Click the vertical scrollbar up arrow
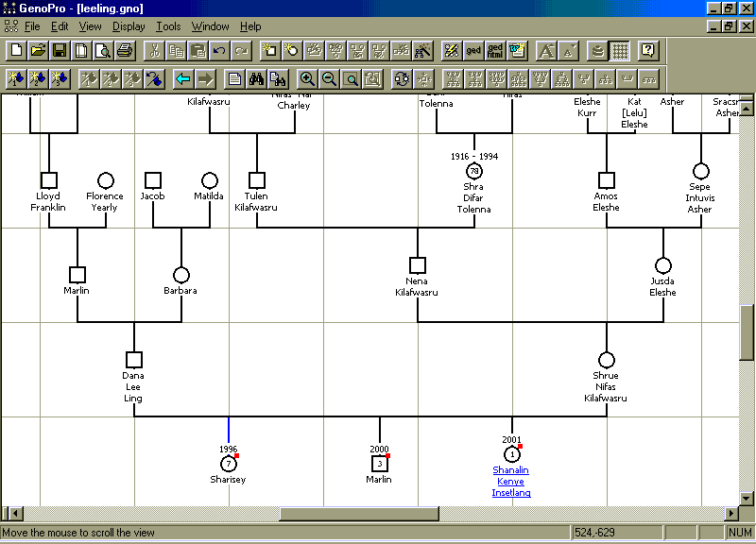 point(747,109)
